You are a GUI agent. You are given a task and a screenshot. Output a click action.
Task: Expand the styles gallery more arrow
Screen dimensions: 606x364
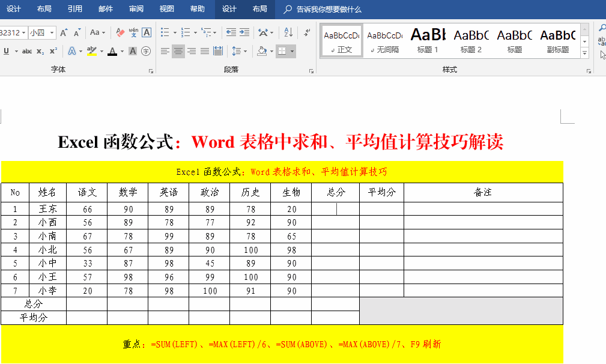[585, 53]
